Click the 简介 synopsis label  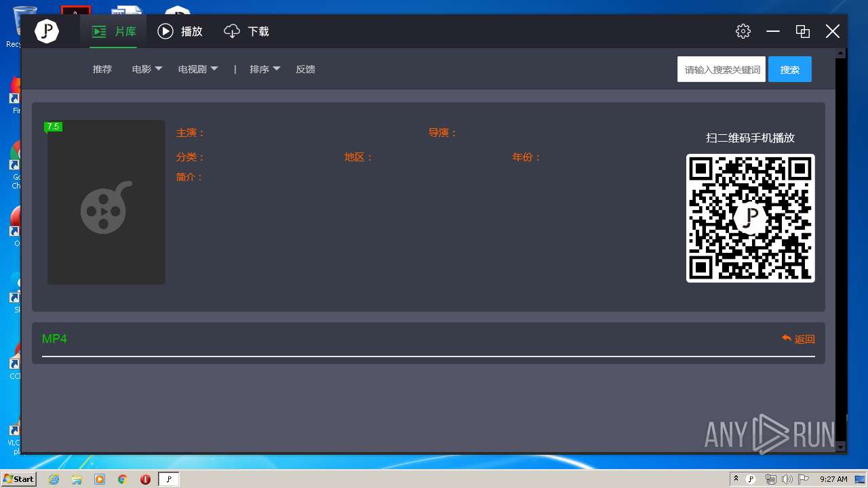pyautogui.click(x=190, y=177)
